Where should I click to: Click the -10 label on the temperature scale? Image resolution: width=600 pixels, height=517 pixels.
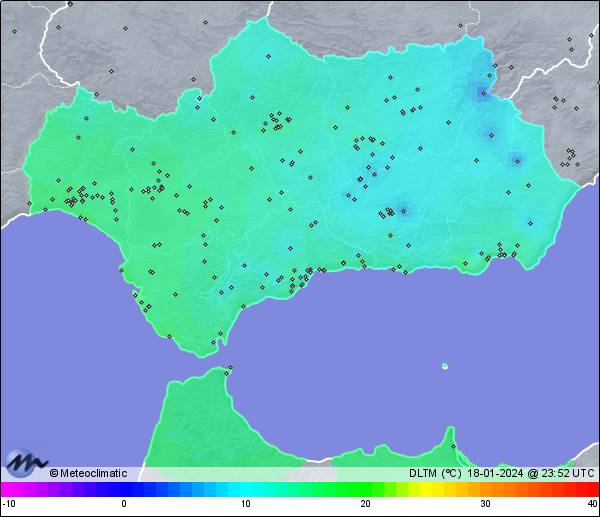coord(9,504)
